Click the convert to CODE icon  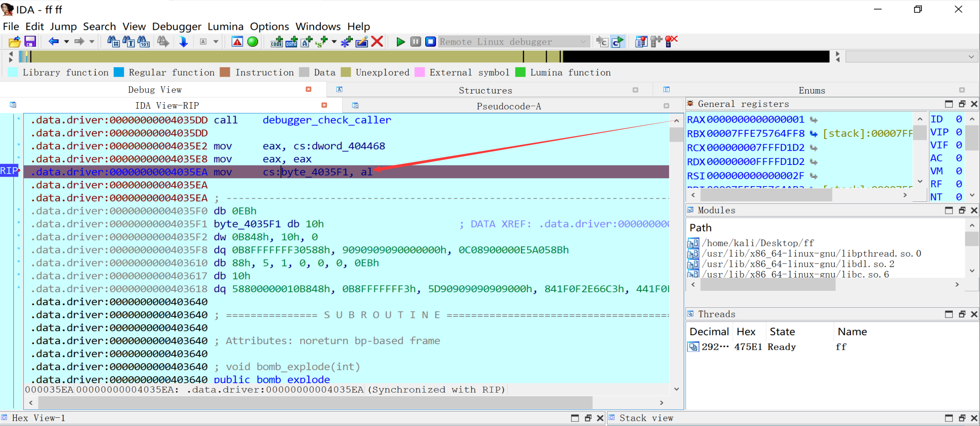coord(276,42)
